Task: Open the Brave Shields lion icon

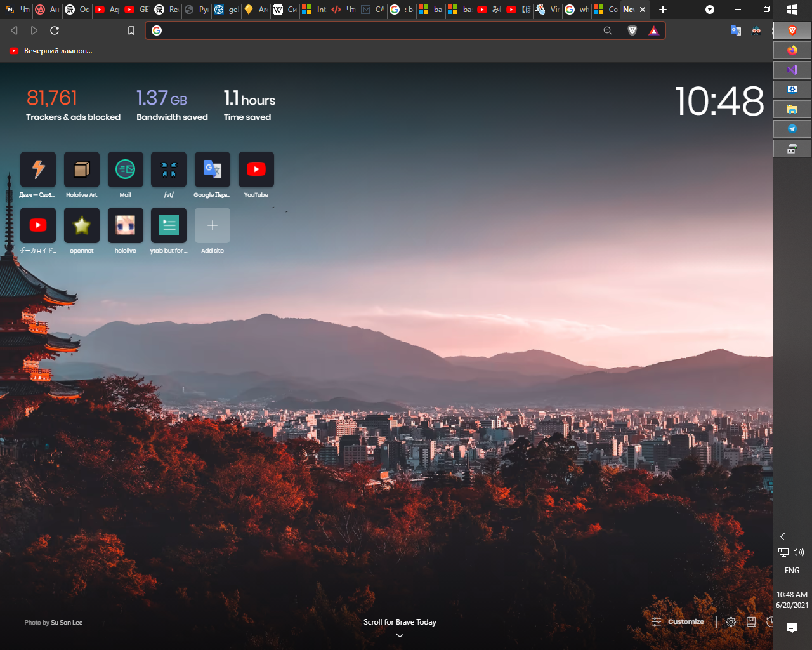Action: 632,30
